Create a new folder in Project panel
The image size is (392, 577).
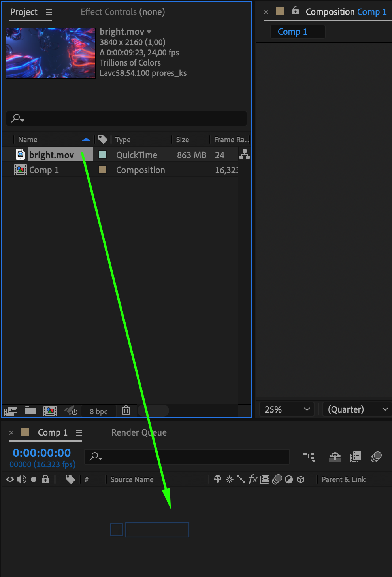pyautogui.click(x=30, y=411)
